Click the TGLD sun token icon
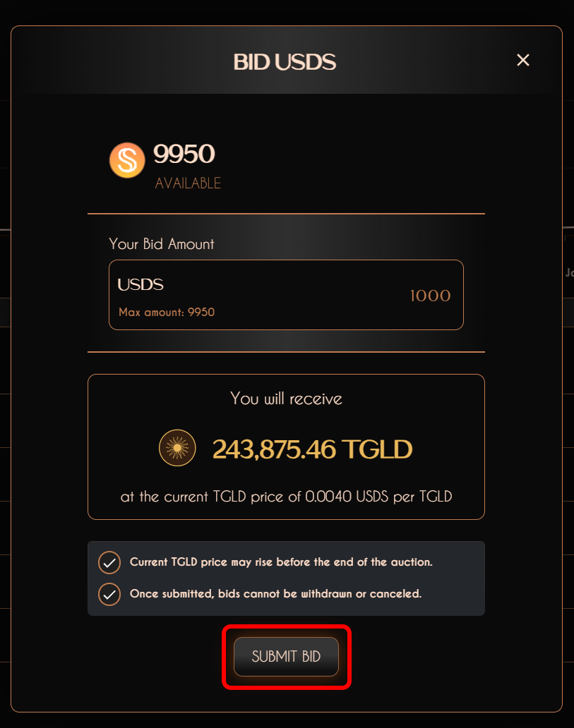The height and width of the screenshot is (728, 574). click(x=177, y=448)
